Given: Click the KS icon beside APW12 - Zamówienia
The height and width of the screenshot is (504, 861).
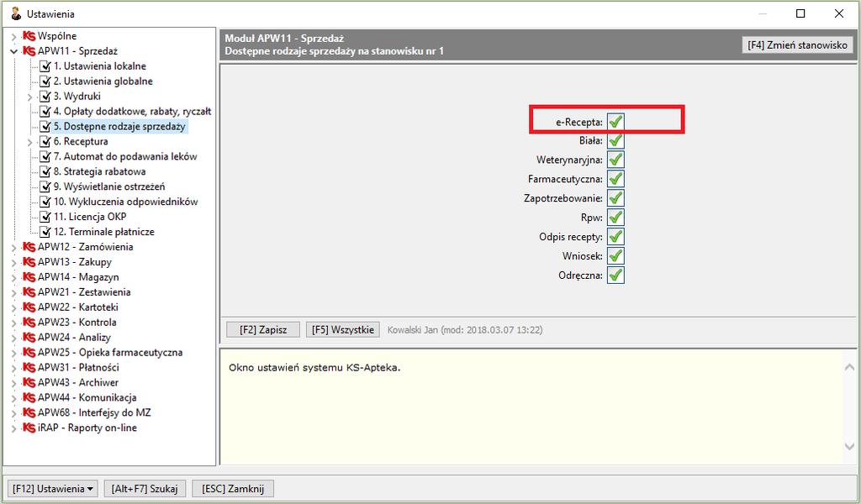Looking at the screenshot, I should [x=29, y=247].
